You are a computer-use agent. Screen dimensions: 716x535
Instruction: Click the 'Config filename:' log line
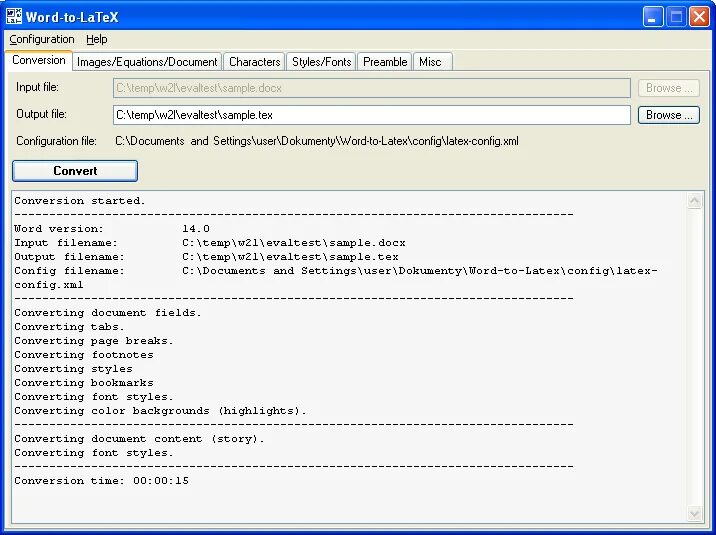(x=336, y=278)
